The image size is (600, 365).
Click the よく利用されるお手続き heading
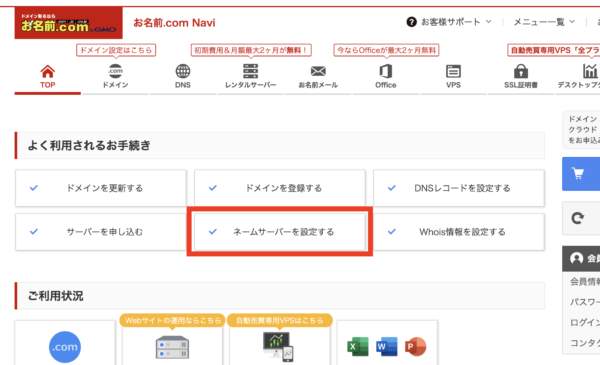(89, 145)
